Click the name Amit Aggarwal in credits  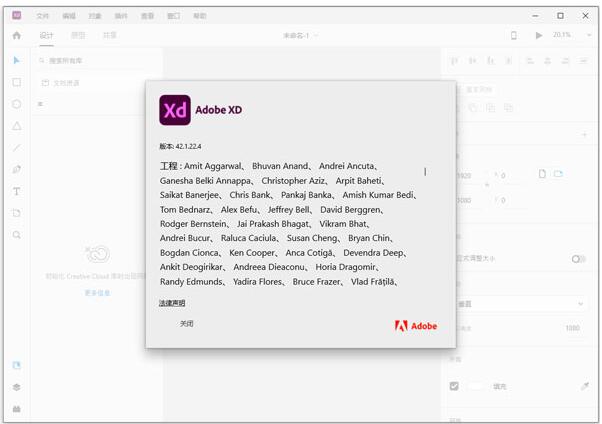(213, 166)
